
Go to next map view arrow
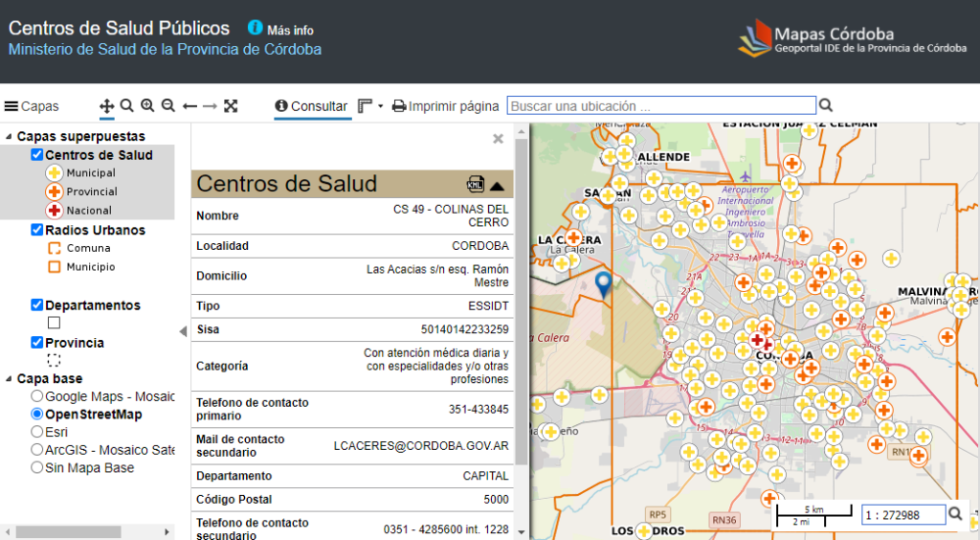pos(210,106)
